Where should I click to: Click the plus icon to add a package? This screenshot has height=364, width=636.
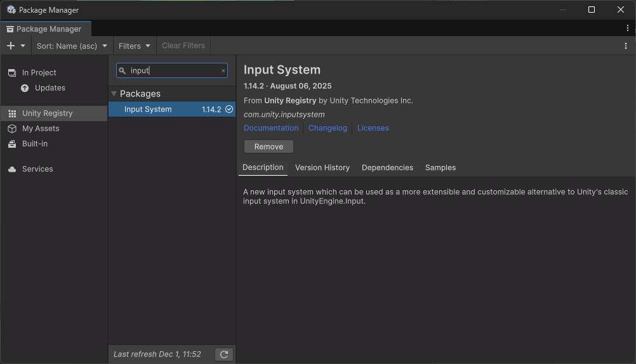pyautogui.click(x=11, y=46)
